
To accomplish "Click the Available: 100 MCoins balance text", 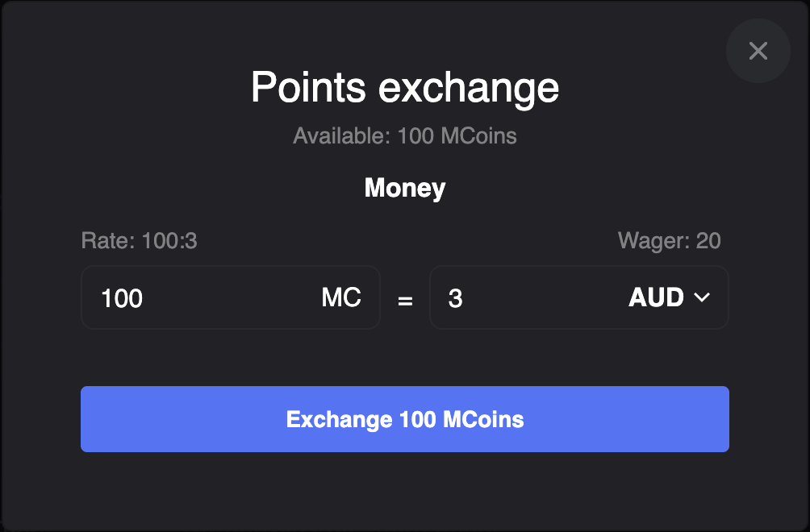I will [405, 135].
